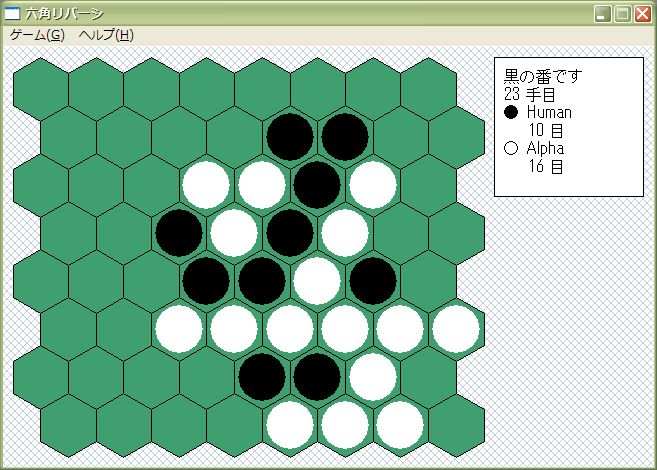Place on empty hex right of bottom three whites
657x470 pixels.
click(x=456, y=425)
